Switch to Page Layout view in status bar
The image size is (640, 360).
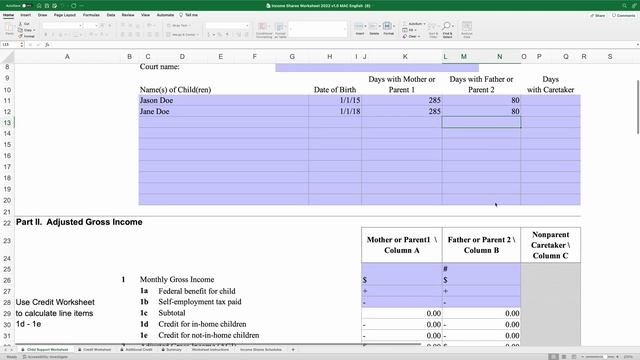[x=564, y=357]
